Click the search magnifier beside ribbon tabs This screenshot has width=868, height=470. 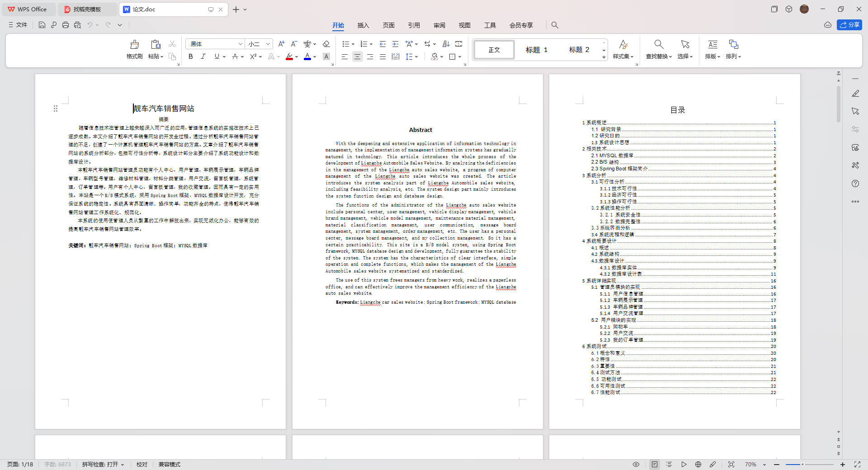coord(555,25)
